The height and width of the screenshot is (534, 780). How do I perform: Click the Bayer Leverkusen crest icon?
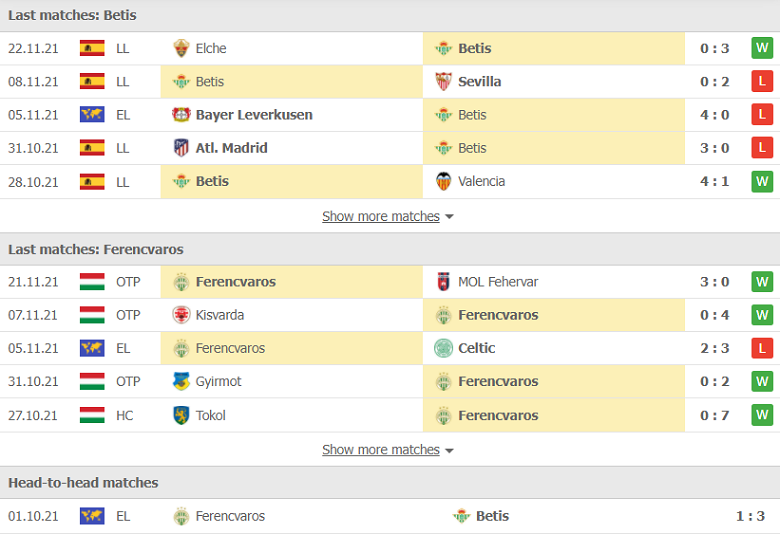(181, 114)
